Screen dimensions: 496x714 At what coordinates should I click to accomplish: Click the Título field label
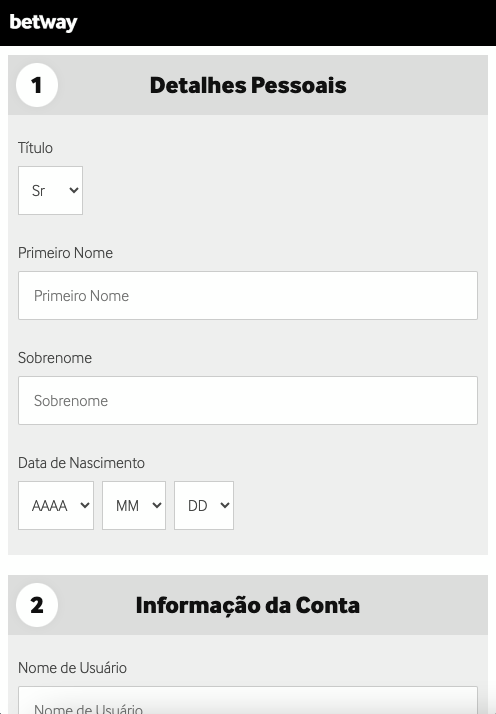click(36, 148)
